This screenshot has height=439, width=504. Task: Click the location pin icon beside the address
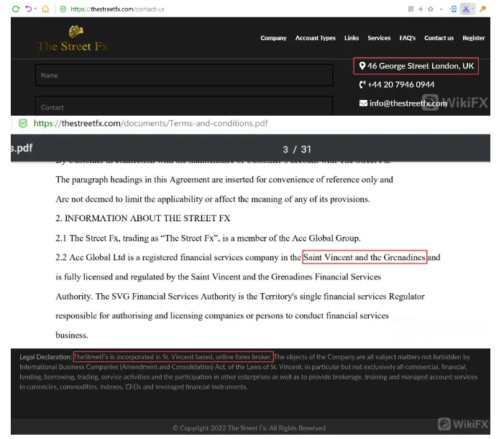tap(362, 66)
